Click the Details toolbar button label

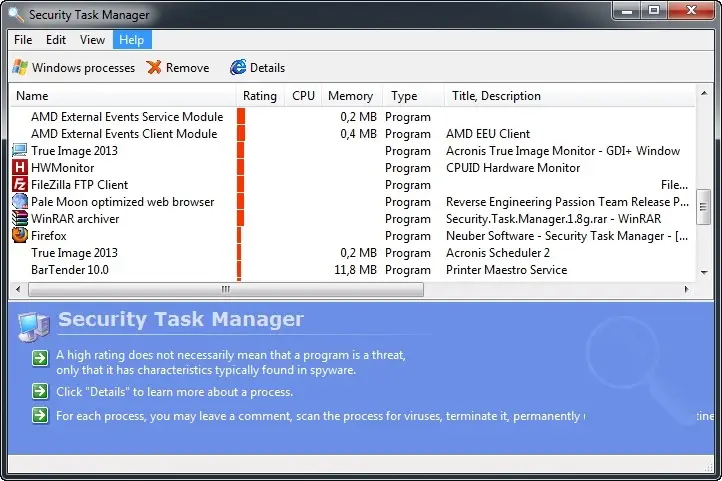(267, 68)
